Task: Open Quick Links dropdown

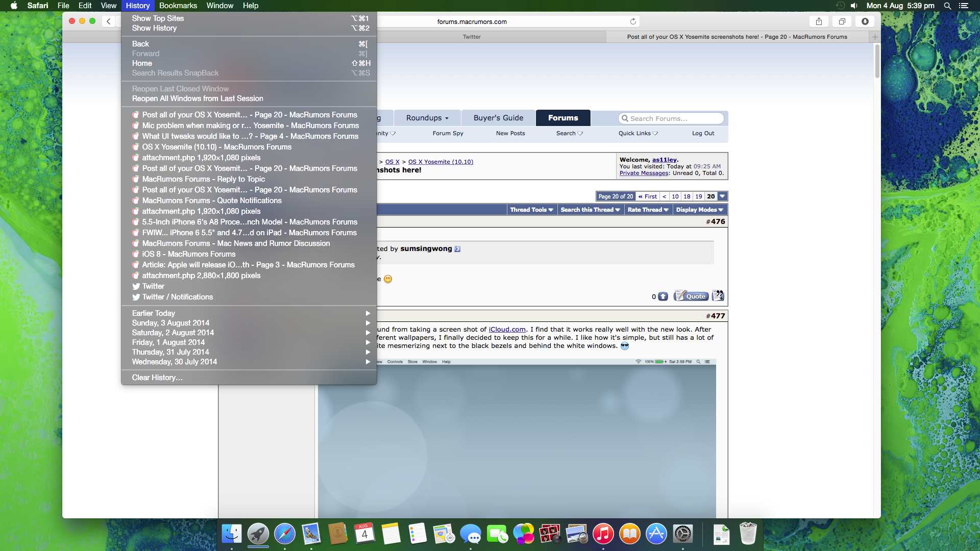Action: click(638, 133)
